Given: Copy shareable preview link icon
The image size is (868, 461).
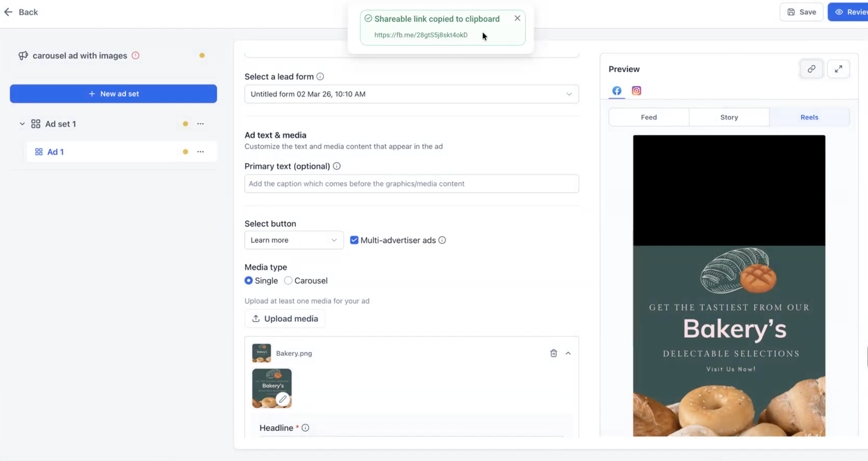Looking at the screenshot, I should (811, 69).
